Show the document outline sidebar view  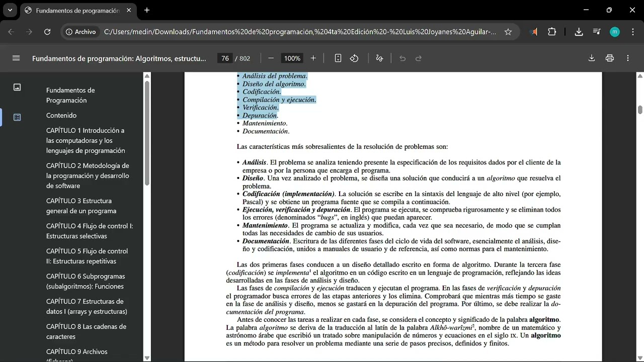(x=17, y=117)
